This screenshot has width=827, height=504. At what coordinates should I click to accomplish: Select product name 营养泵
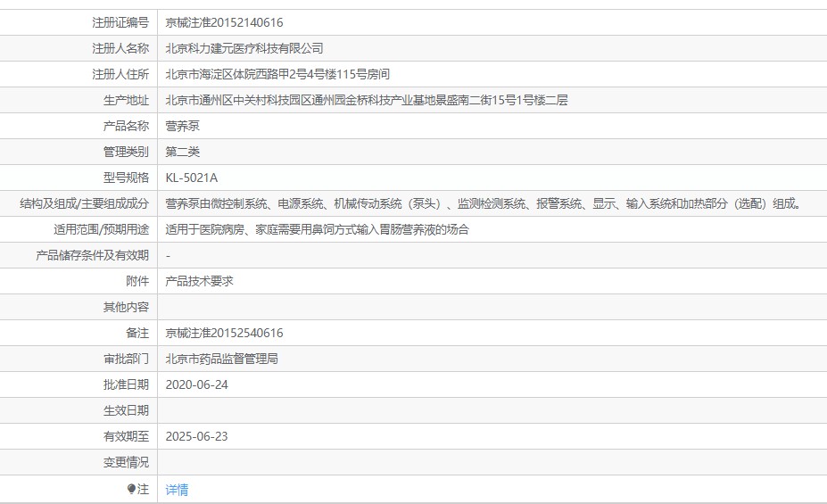183,126
